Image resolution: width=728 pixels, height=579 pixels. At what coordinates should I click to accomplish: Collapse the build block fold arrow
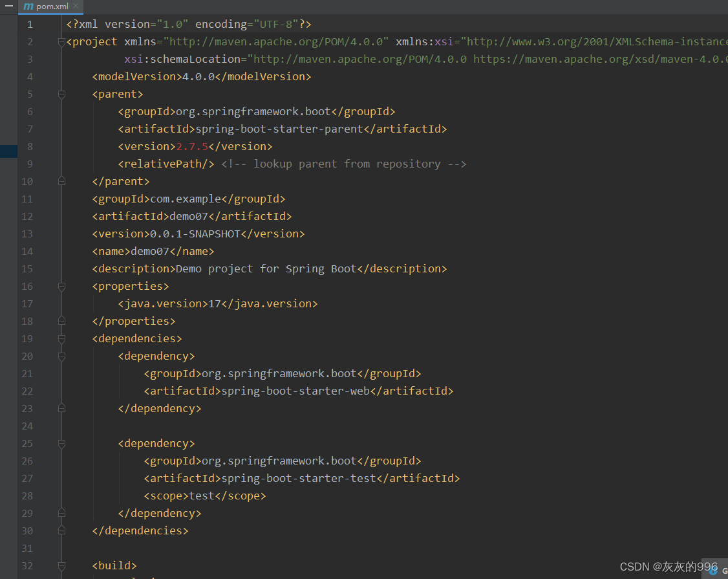pos(61,565)
